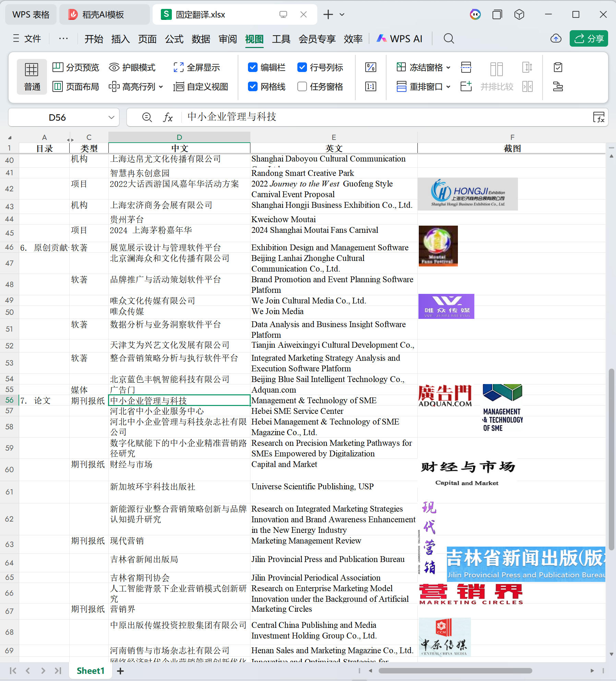Viewport: 616px width, 681px height.
Task: Open the 会员专享 member-exclusive tab
Action: click(317, 39)
